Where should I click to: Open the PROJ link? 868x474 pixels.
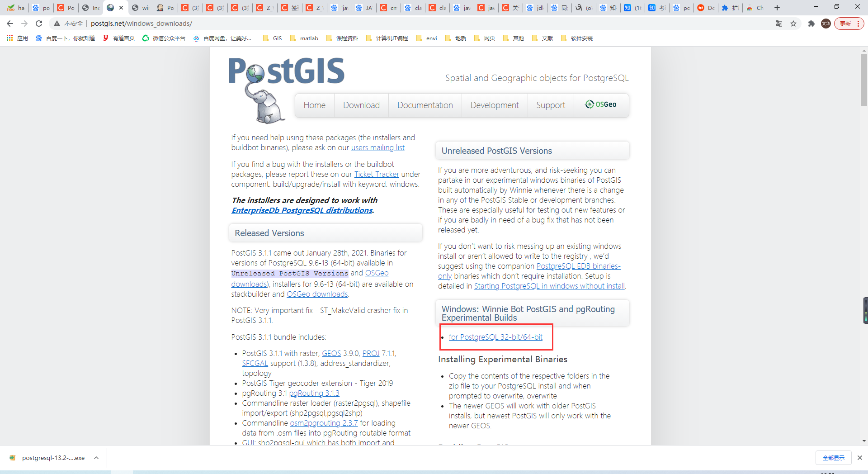click(x=371, y=354)
